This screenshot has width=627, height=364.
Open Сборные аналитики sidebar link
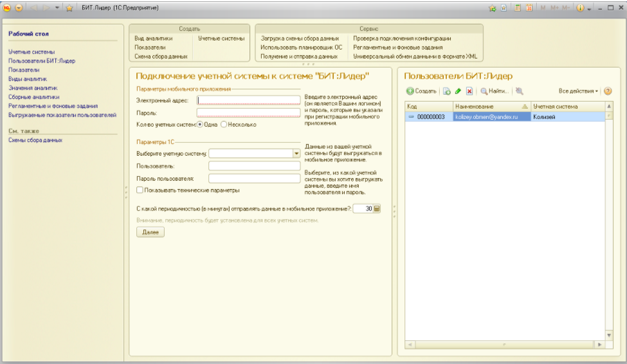coord(34,97)
